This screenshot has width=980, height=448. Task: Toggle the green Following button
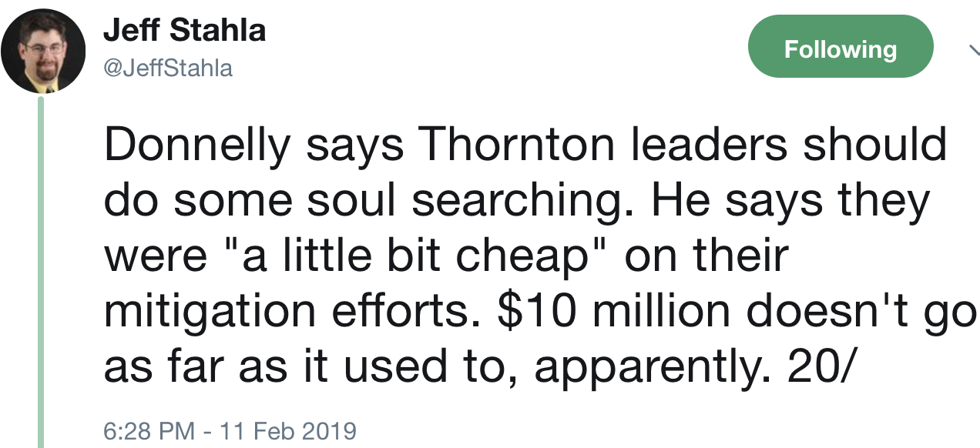(840, 49)
